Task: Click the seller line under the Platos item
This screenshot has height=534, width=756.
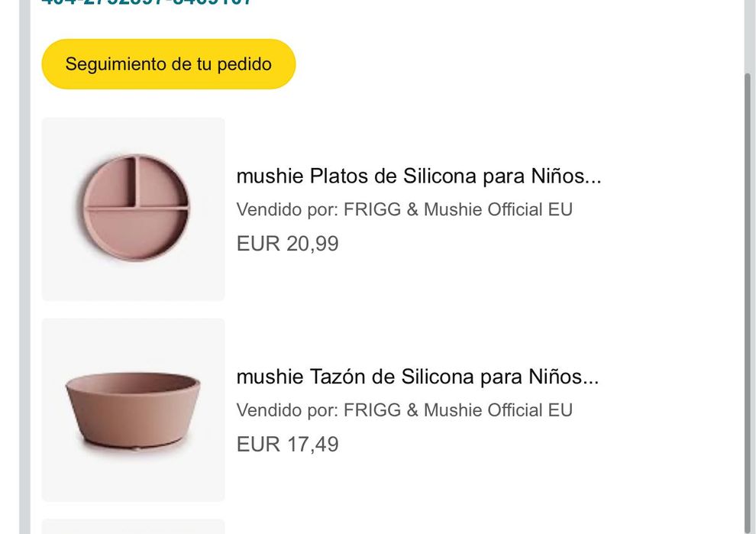Action: (404, 209)
